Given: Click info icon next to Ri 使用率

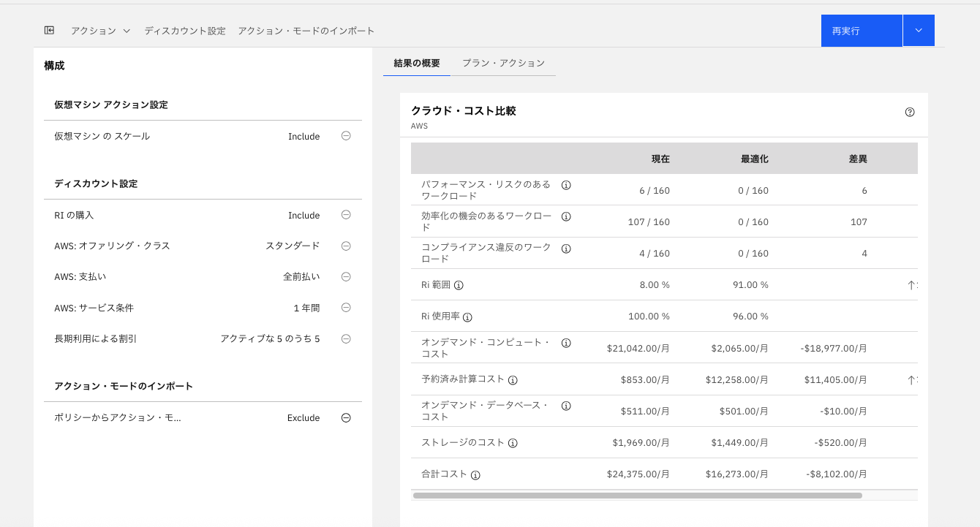Looking at the screenshot, I should click(467, 317).
